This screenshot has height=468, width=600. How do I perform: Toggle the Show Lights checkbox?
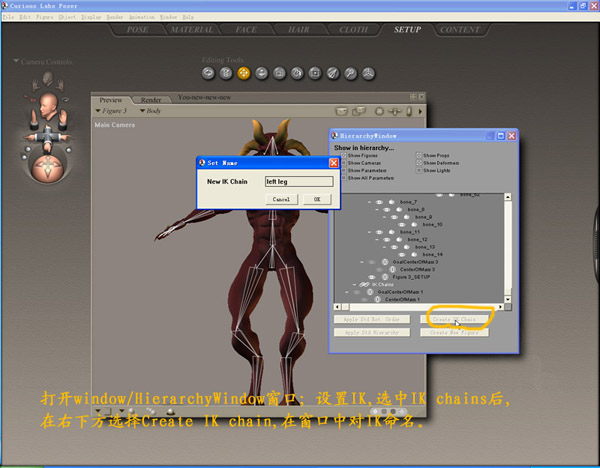(419, 170)
